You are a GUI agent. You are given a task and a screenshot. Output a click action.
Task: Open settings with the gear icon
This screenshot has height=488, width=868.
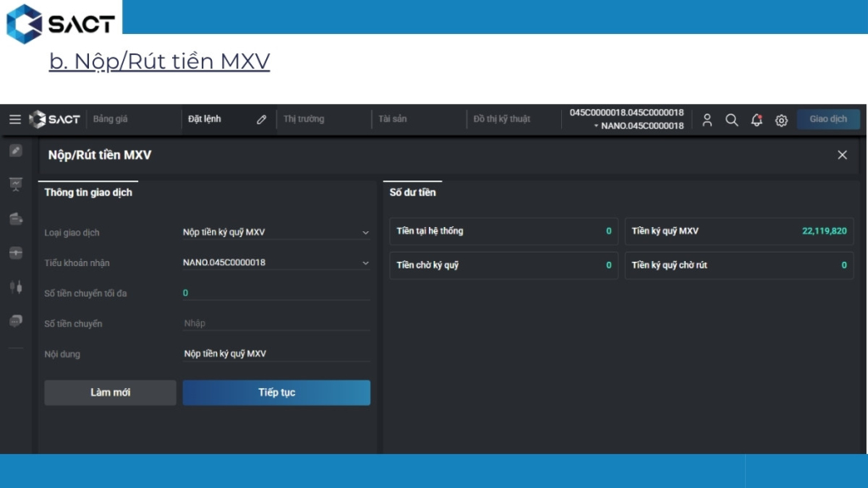point(781,120)
